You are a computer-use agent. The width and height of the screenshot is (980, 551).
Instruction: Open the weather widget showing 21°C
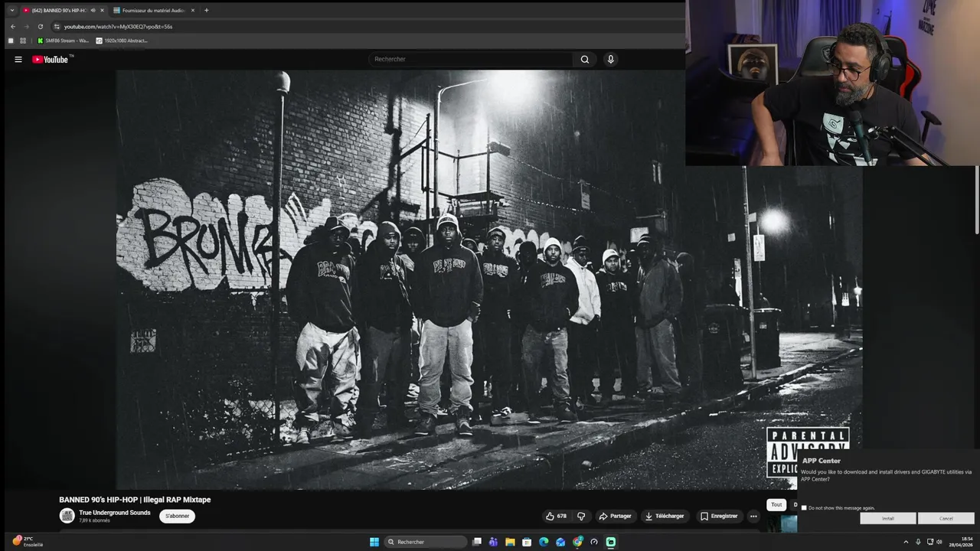pyautogui.click(x=28, y=541)
